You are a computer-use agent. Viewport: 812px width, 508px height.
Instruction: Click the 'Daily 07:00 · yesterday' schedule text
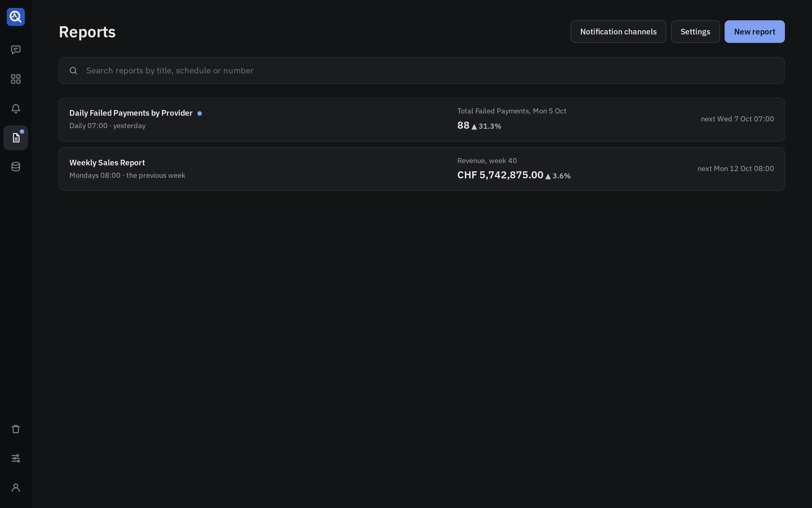(107, 126)
